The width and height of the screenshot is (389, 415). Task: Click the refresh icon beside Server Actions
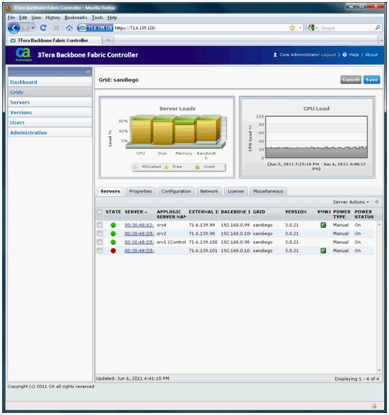377,202
